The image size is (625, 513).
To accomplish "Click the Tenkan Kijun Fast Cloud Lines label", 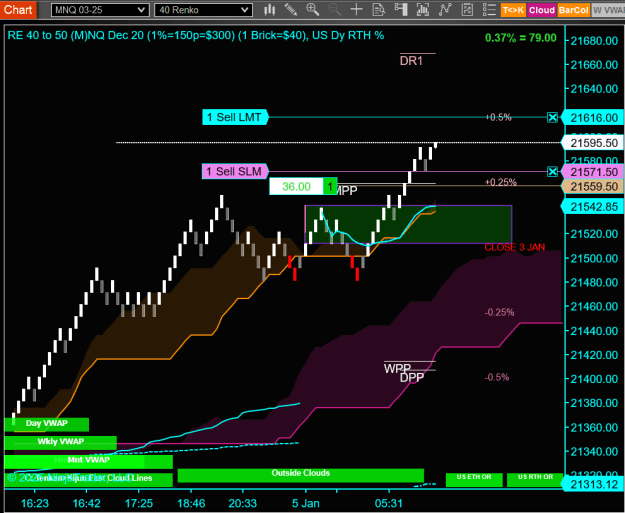I will click(x=88, y=479).
